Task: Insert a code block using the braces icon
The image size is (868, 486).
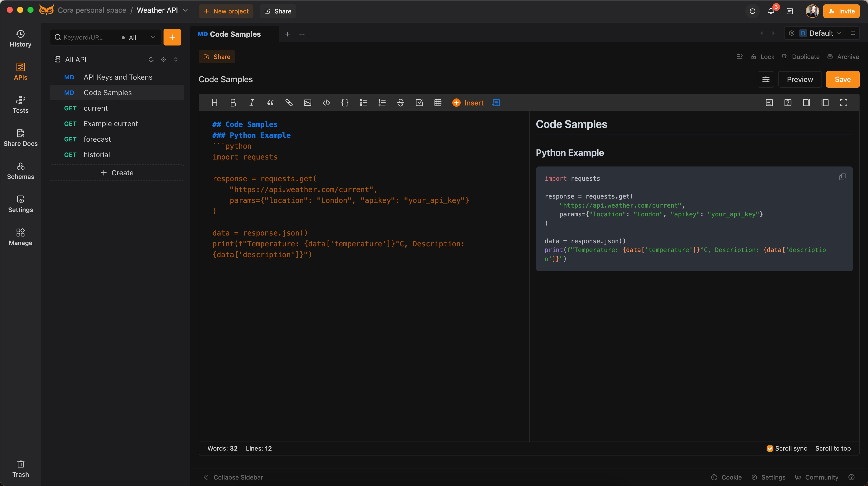Action: click(345, 103)
